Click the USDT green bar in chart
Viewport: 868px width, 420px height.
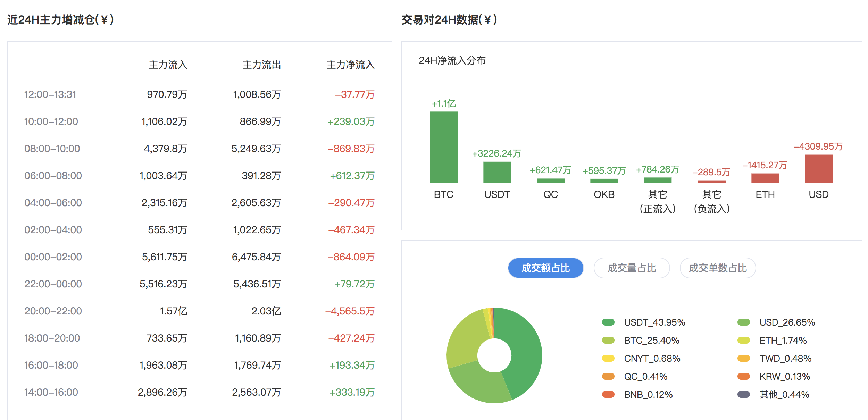pyautogui.click(x=497, y=172)
